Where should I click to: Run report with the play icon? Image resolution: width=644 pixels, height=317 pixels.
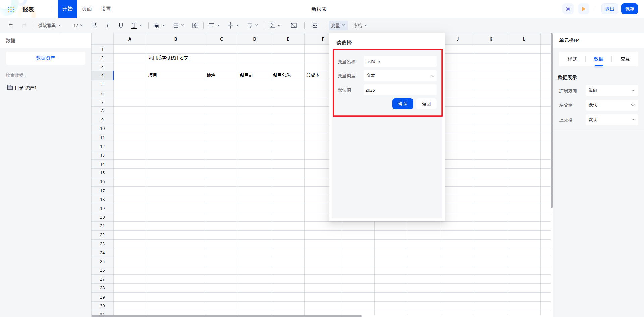point(584,9)
